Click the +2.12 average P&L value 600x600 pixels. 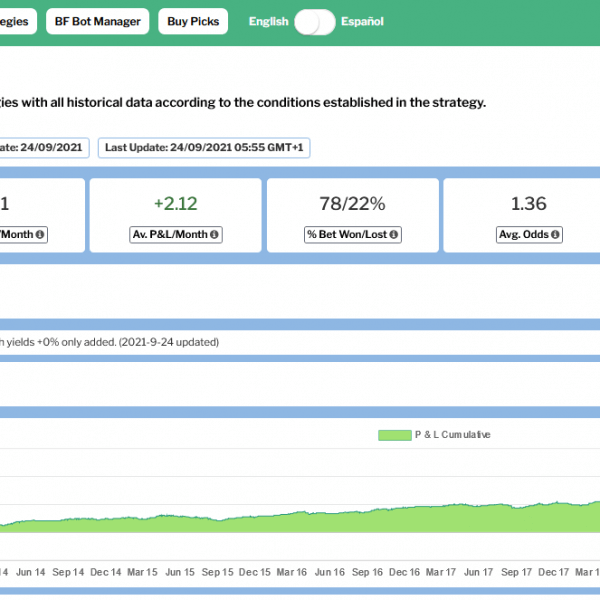point(176,204)
